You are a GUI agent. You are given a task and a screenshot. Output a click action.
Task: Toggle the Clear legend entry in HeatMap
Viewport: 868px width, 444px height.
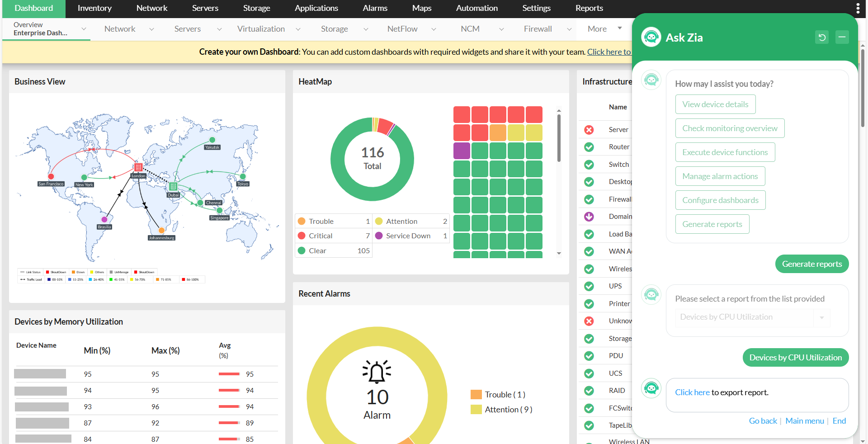tap(318, 250)
